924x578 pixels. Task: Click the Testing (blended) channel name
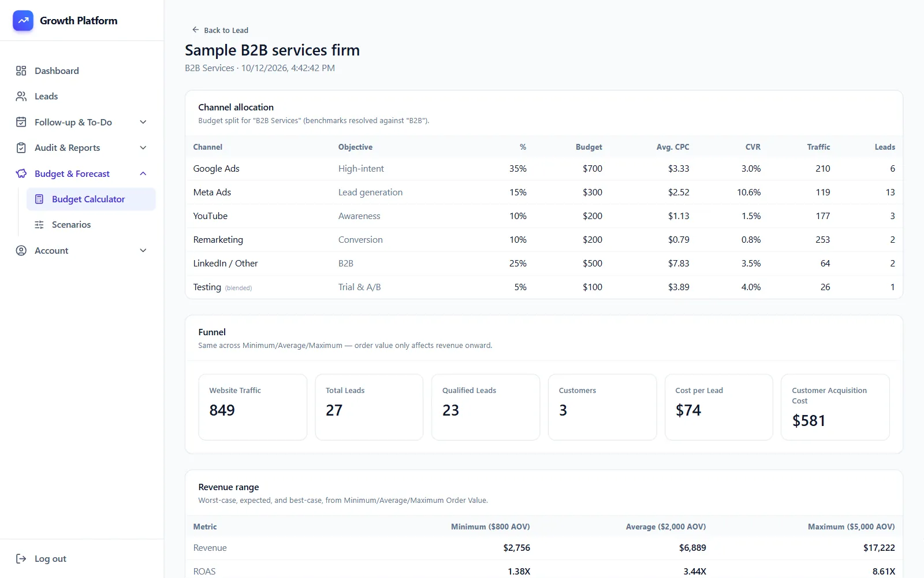(x=222, y=287)
